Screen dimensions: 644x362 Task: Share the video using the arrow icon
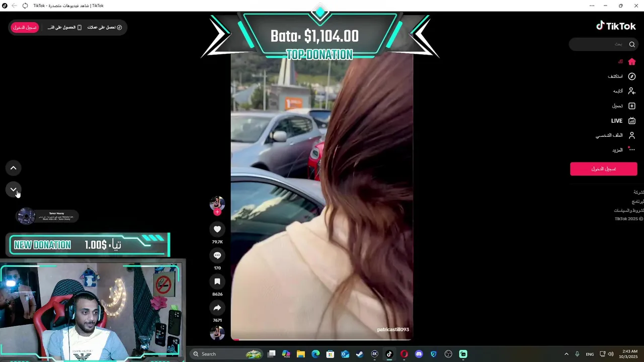pyautogui.click(x=217, y=308)
